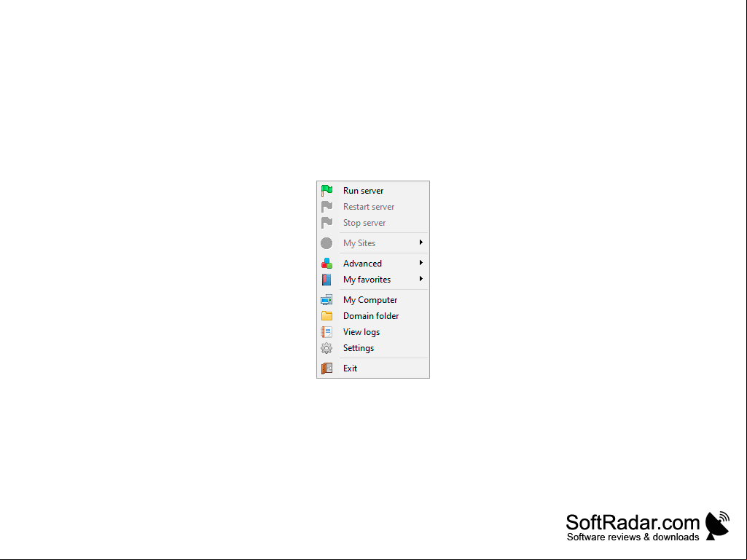Choose Run server from the menu

tap(373, 191)
